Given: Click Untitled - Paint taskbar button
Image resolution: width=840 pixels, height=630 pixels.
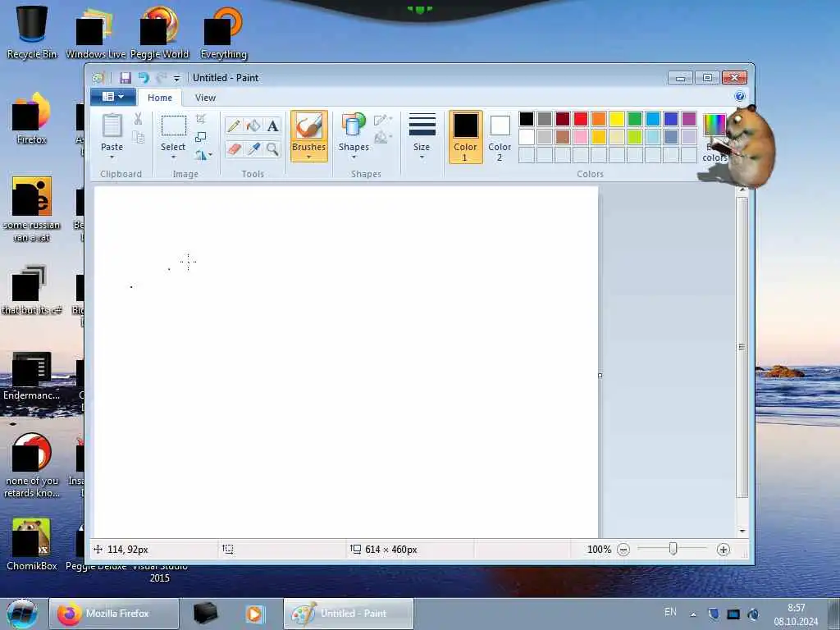Looking at the screenshot, I should click(x=348, y=614).
